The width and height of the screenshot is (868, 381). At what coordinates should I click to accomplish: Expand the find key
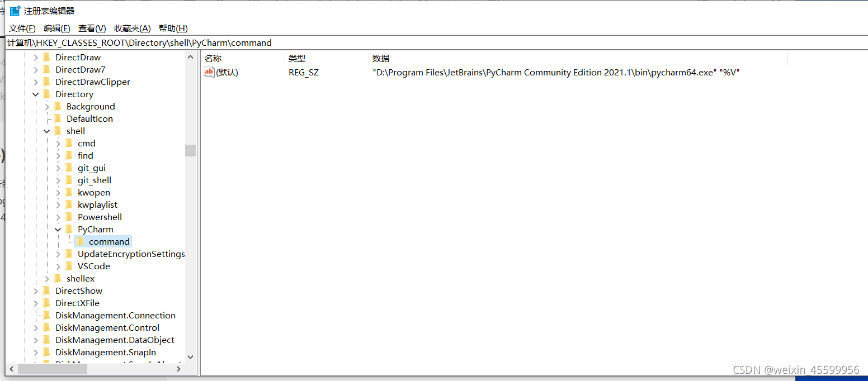point(59,156)
